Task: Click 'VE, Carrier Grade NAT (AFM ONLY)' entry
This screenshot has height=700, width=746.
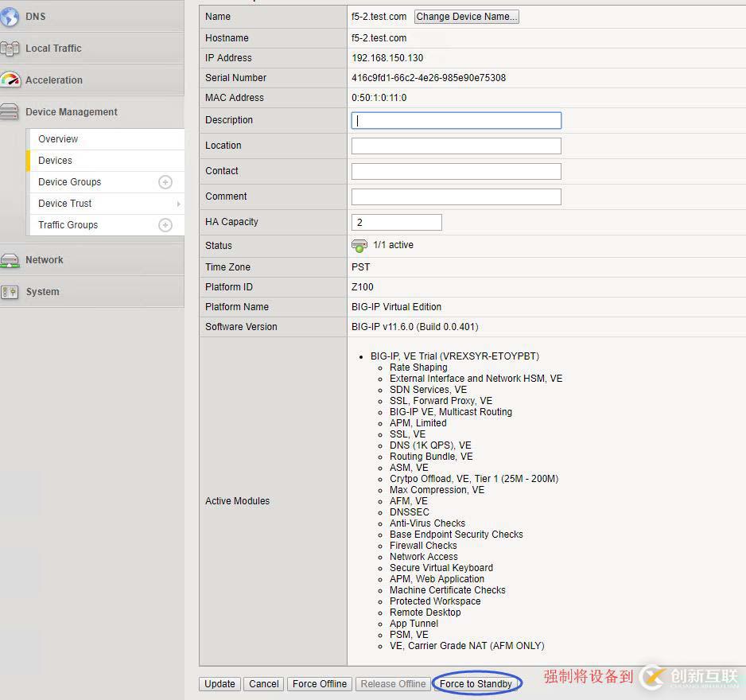Action: pos(467,646)
